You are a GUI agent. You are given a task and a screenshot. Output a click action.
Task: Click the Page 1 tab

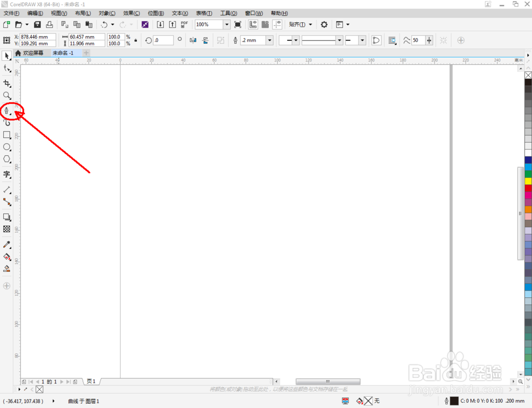tap(91, 381)
